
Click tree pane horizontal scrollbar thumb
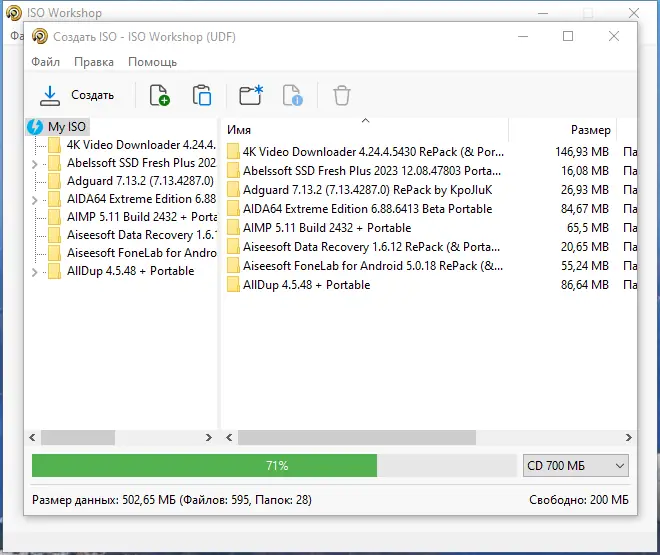(78, 438)
